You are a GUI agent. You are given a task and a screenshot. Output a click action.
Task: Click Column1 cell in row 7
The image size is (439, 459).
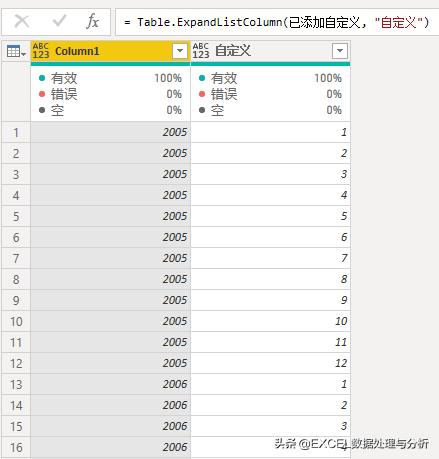(110, 258)
